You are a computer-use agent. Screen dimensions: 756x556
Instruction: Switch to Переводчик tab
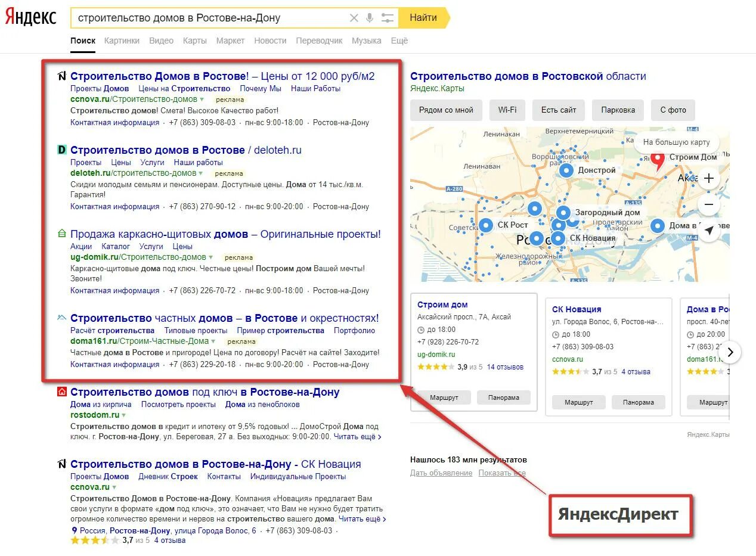pyautogui.click(x=319, y=41)
